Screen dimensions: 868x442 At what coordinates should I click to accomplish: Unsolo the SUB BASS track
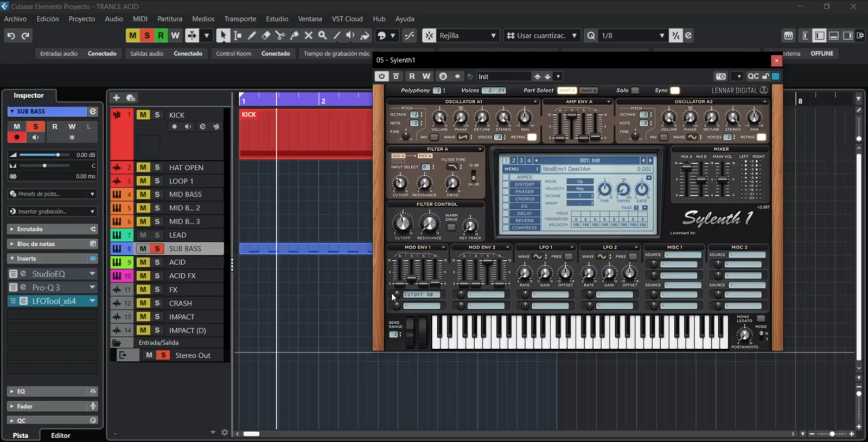click(x=157, y=248)
